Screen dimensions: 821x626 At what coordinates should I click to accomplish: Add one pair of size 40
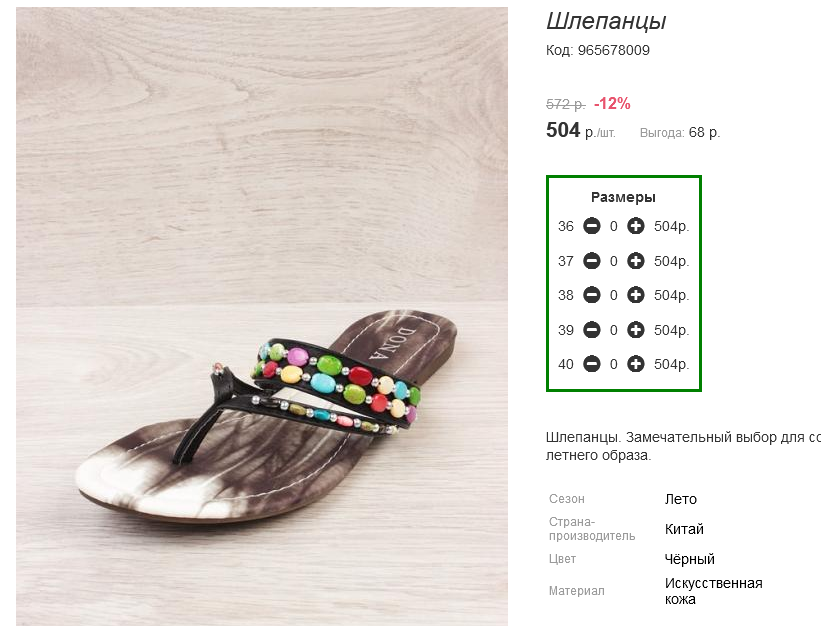pos(636,364)
